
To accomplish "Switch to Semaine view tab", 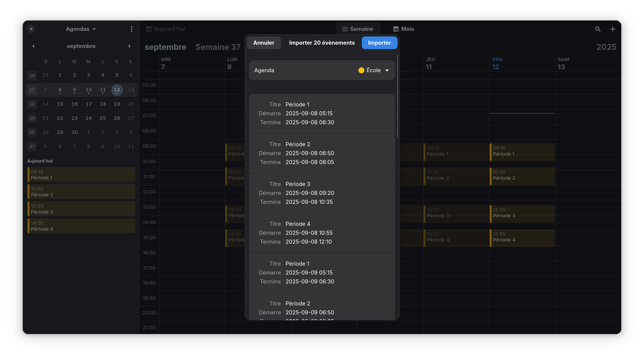I will [358, 29].
